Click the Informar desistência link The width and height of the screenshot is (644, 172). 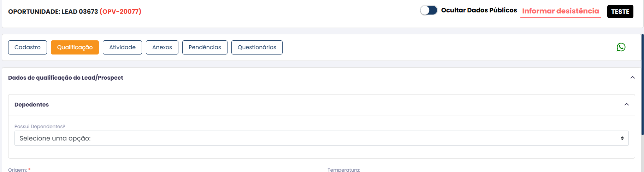pos(561,11)
